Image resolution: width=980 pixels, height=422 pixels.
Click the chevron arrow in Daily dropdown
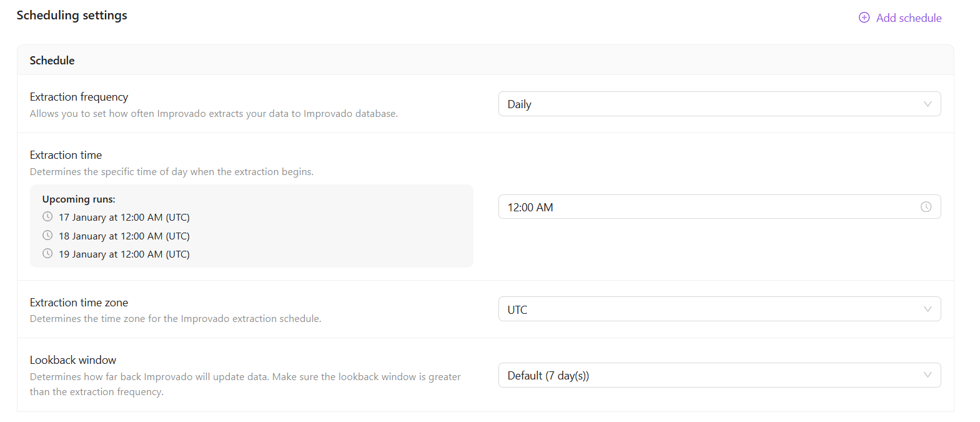click(928, 104)
